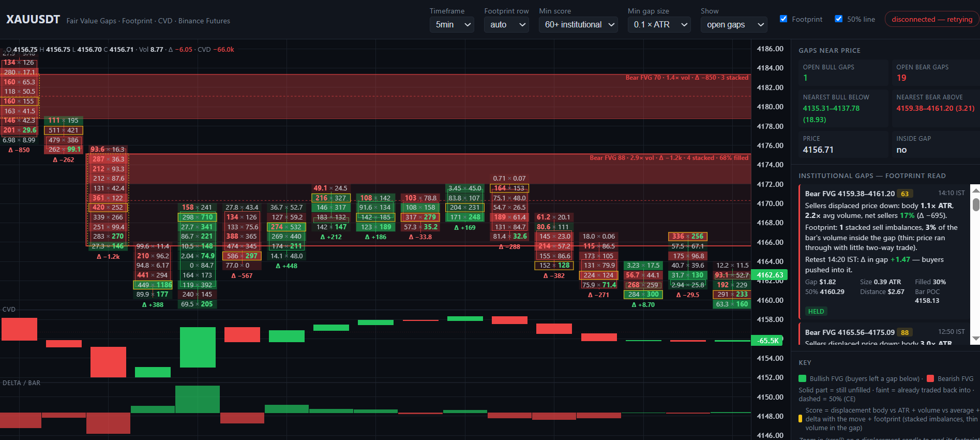This screenshot has width=980, height=440.
Task: Click the HELD status badge
Action: [x=816, y=311]
